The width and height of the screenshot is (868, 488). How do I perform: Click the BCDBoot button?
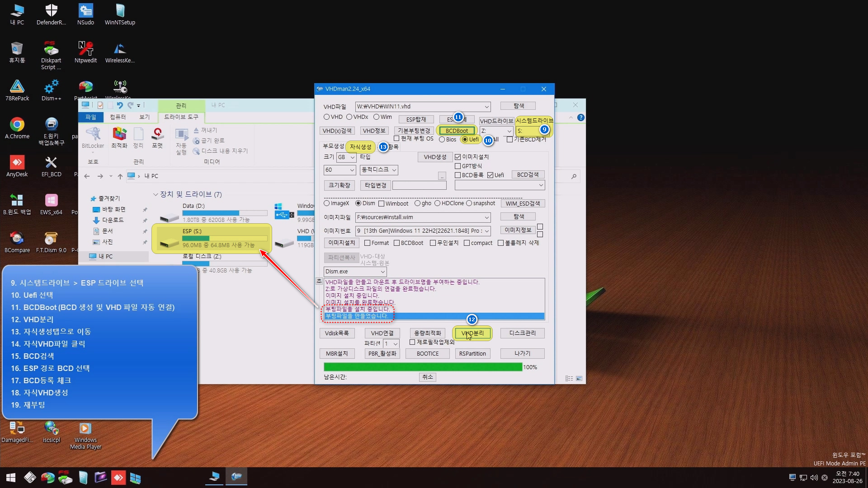pyautogui.click(x=457, y=131)
